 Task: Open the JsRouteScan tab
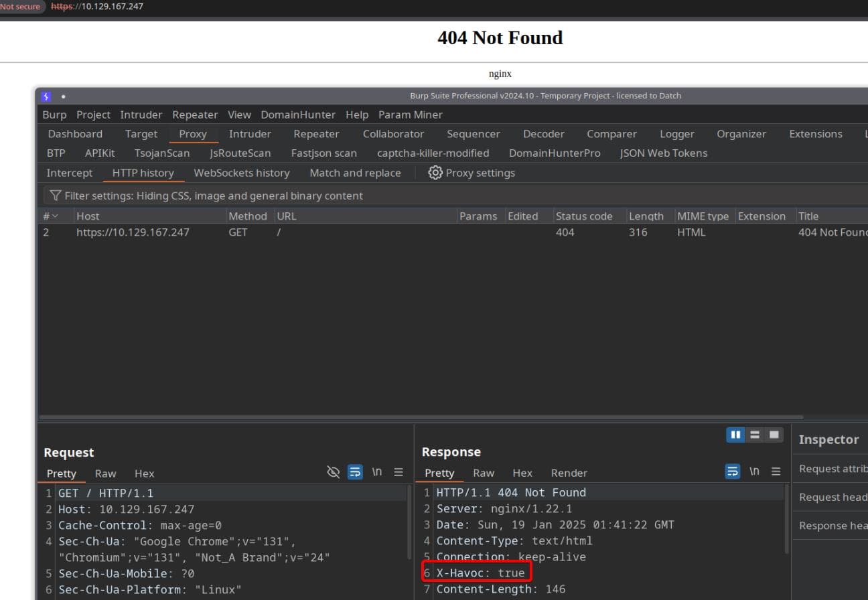click(x=240, y=153)
